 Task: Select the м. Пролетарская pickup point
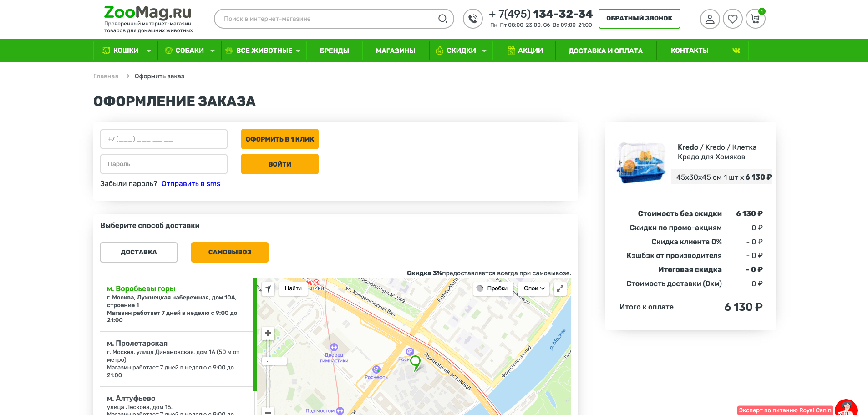tap(176, 359)
